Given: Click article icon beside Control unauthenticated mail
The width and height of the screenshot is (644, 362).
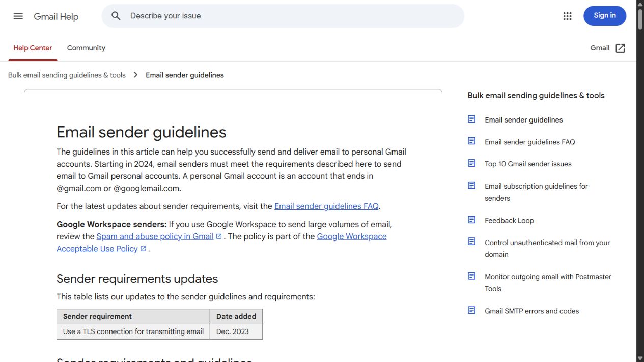Looking at the screenshot, I should 472,242.
